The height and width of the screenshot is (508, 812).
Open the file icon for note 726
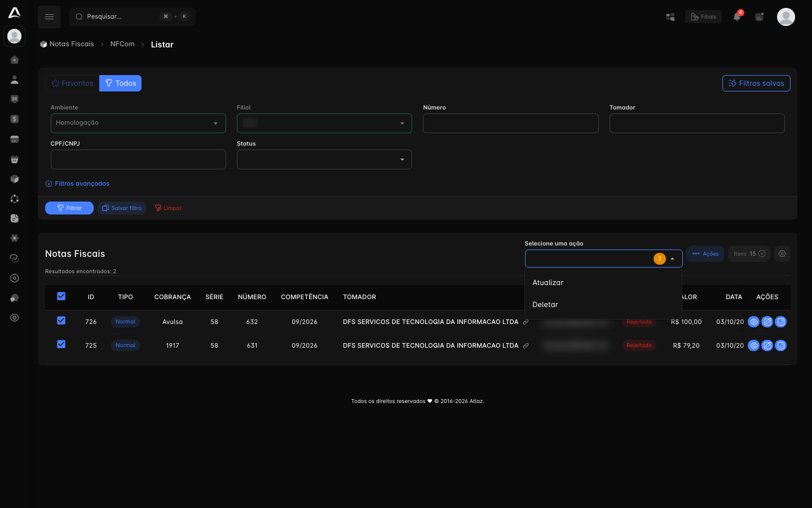tap(781, 322)
